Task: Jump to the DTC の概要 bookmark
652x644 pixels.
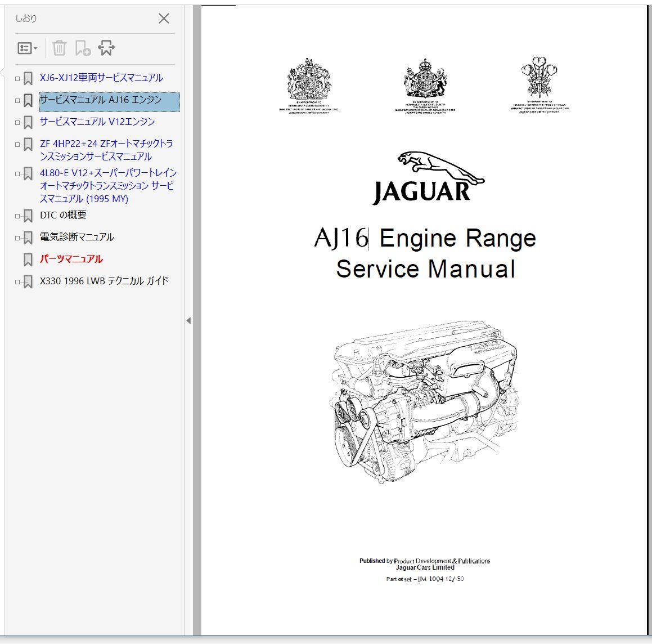Action: coord(63,215)
